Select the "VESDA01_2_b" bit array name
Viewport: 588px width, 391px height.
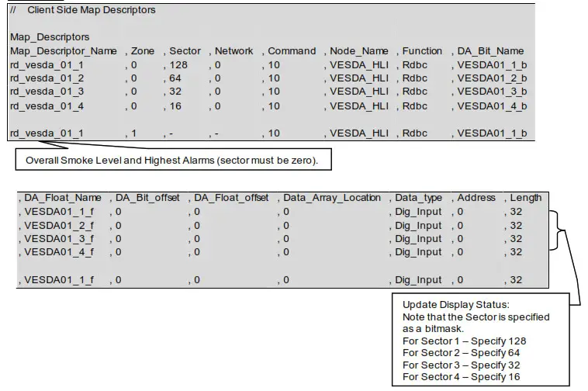click(492, 78)
